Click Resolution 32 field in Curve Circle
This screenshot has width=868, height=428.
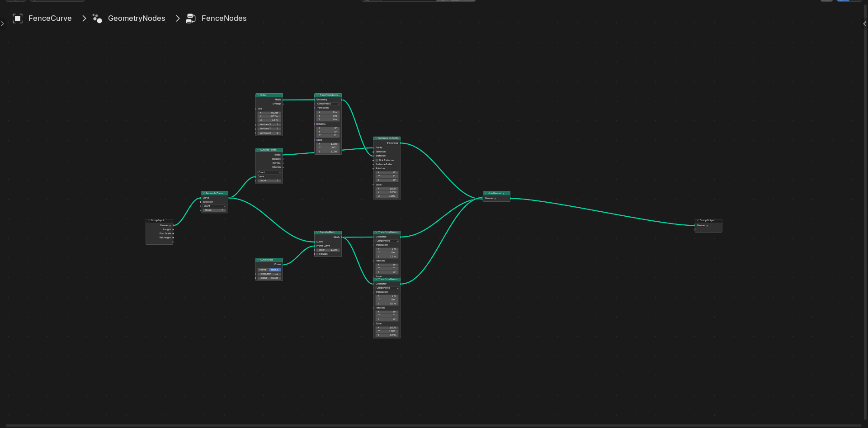coord(269,274)
